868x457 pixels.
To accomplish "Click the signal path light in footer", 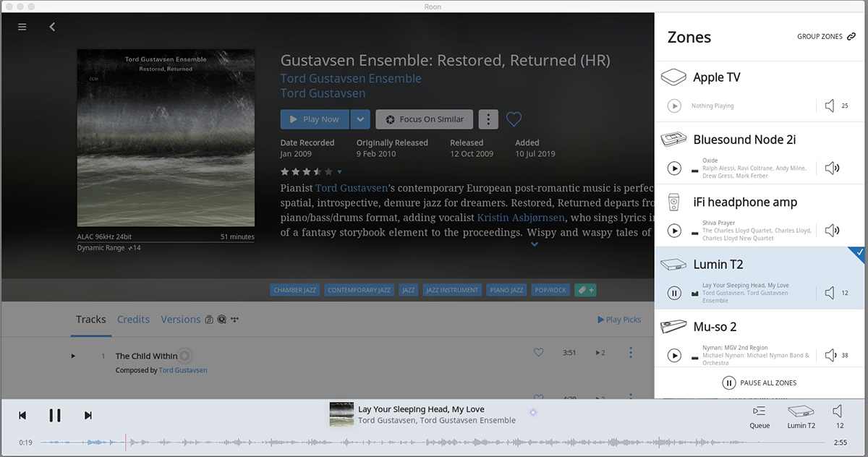I will pos(533,412).
